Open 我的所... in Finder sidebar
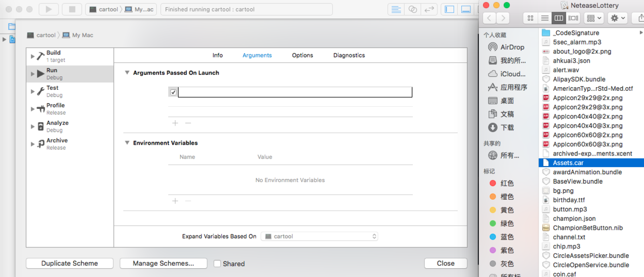The image size is (644, 277). 507,61
